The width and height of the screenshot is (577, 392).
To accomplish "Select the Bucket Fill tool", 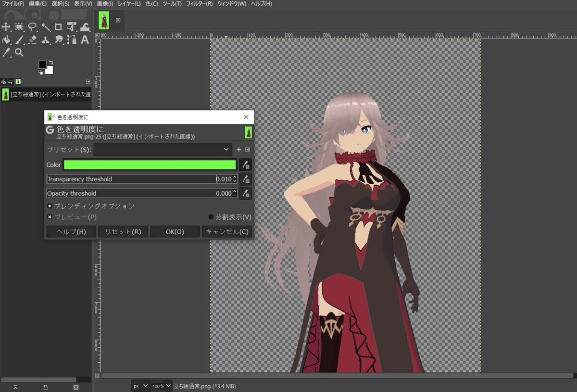I will click(x=6, y=40).
